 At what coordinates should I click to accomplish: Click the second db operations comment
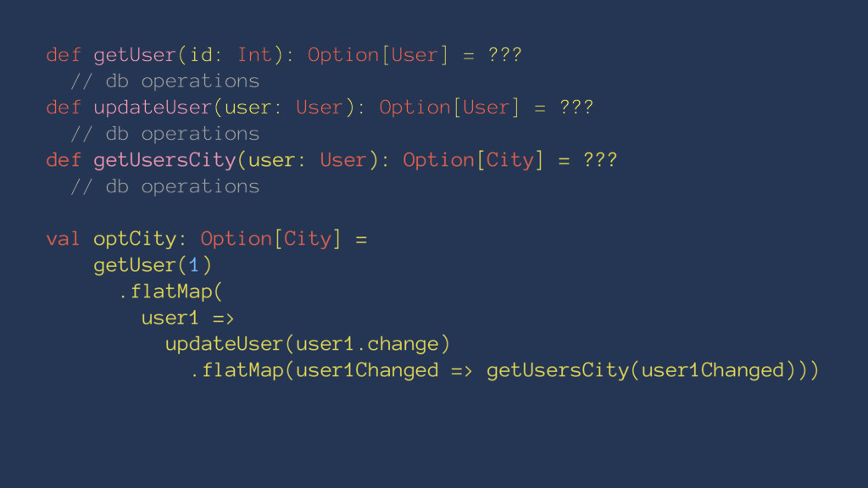tap(165, 134)
